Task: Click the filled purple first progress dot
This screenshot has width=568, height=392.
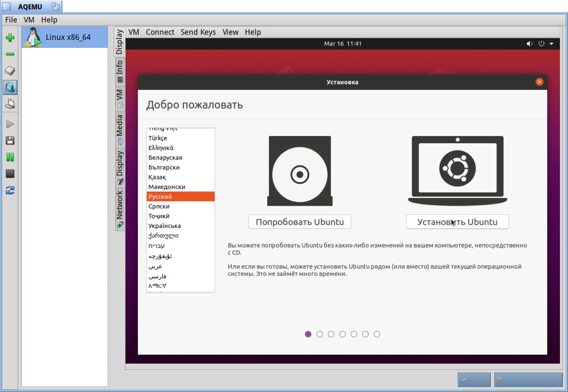Action: (x=308, y=334)
